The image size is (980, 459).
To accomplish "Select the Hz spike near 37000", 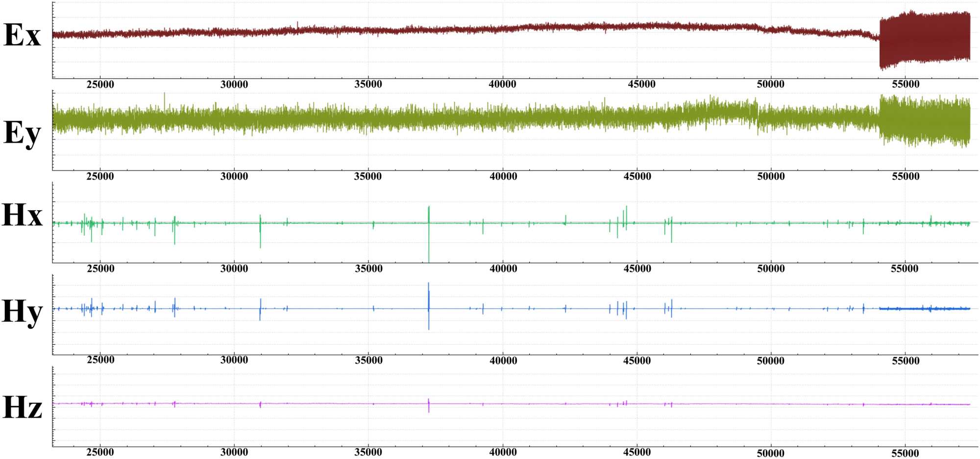I will tap(429, 405).
